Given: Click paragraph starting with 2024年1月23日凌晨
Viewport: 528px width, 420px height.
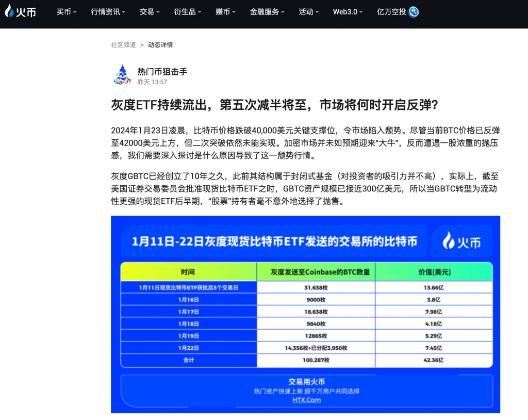Looking at the screenshot, I should [x=305, y=143].
